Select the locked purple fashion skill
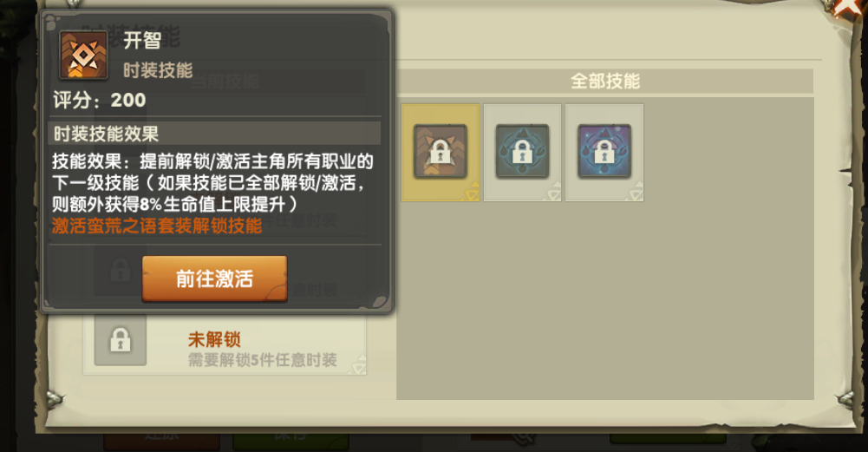Screen dimensions: 868x452 click(604, 151)
